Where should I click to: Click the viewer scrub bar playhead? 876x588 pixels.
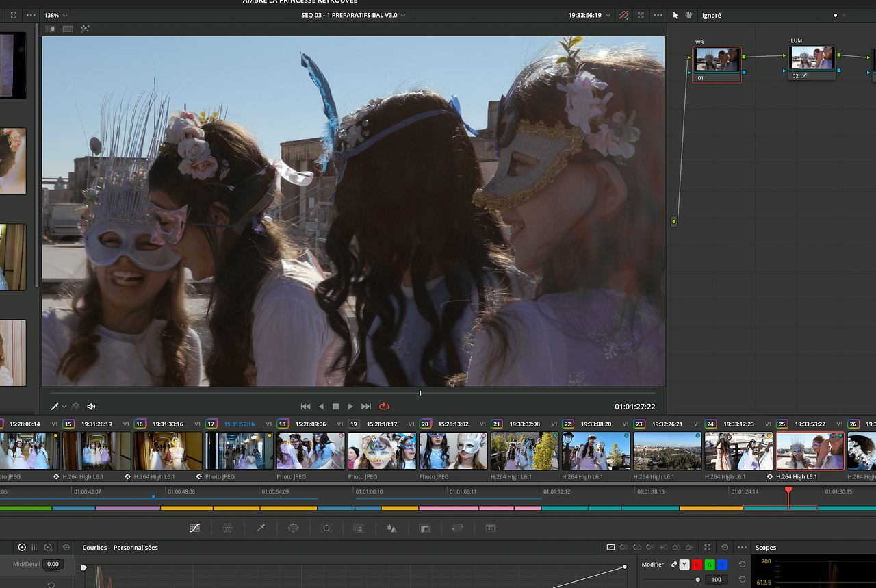pyautogui.click(x=420, y=393)
